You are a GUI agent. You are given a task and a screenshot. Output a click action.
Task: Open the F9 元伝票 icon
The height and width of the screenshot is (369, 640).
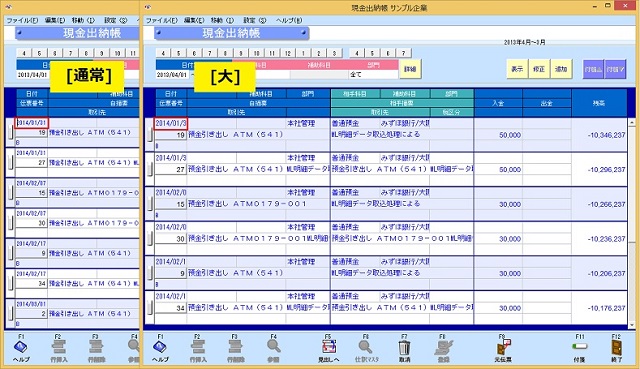click(x=503, y=347)
